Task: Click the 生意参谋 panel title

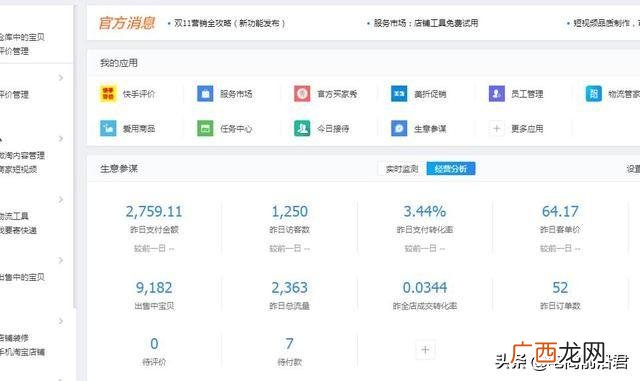Action: (x=119, y=169)
